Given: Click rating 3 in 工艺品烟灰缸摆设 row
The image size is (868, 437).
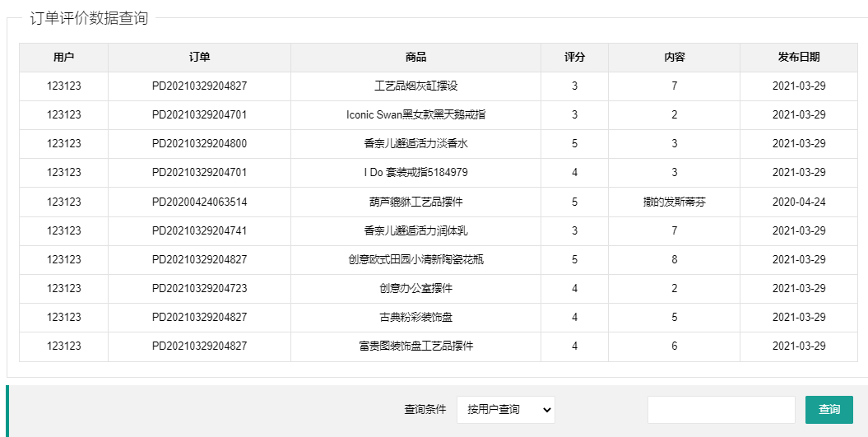Looking at the screenshot, I should coord(574,86).
